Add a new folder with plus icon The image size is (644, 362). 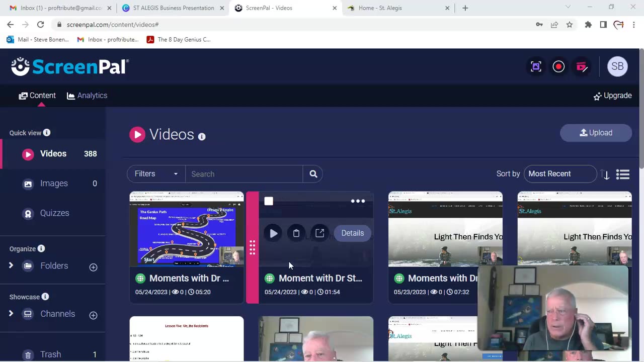(93, 267)
